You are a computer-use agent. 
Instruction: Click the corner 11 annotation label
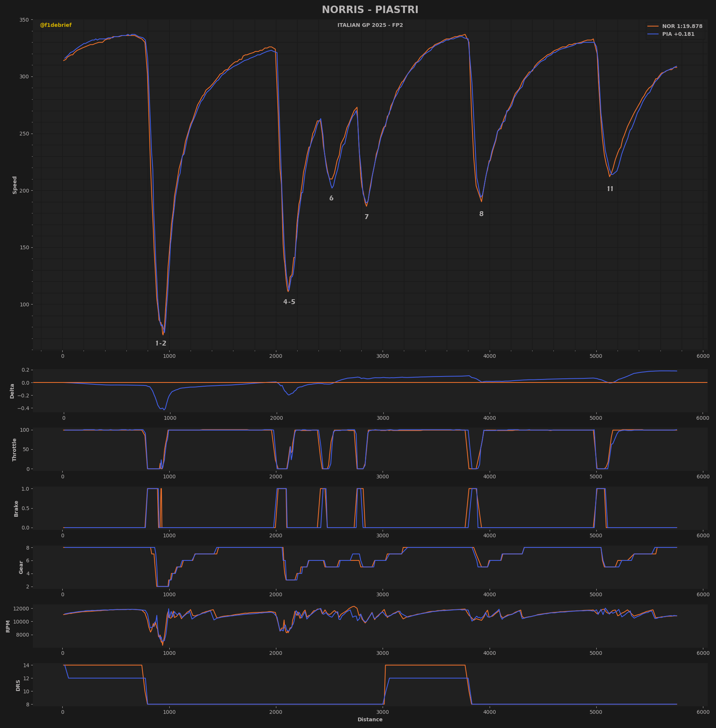pos(610,189)
